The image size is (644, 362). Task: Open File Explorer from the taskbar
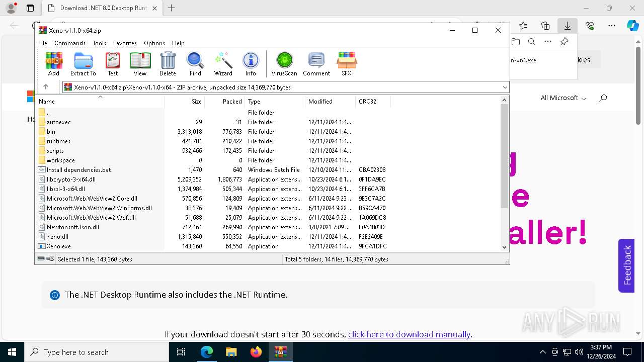point(231,352)
